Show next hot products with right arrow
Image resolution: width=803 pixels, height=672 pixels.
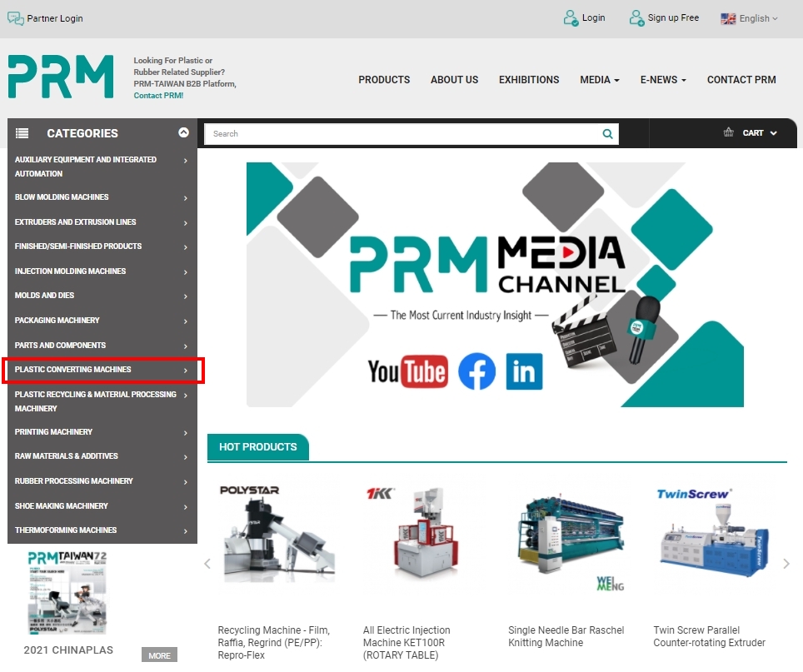click(x=786, y=564)
